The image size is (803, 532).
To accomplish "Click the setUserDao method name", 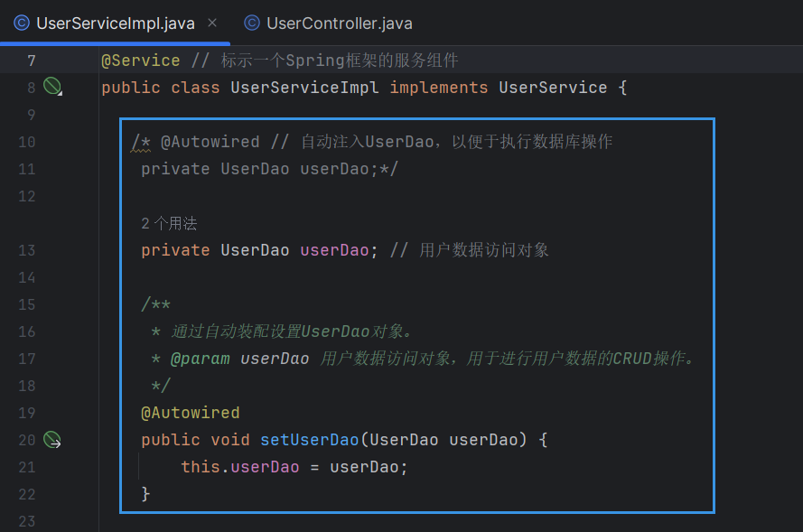I will [309, 440].
